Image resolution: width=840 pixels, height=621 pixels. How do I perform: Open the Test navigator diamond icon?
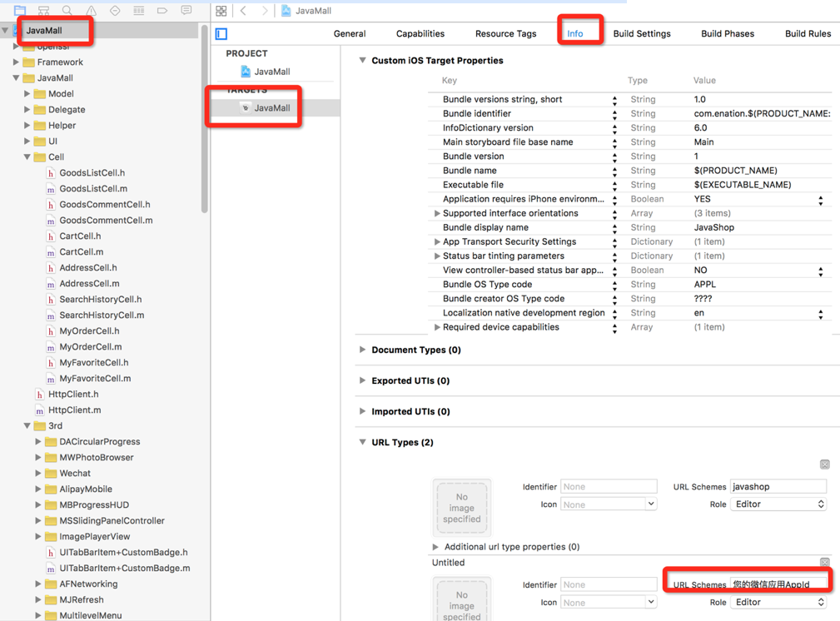(x=115, y=10)
